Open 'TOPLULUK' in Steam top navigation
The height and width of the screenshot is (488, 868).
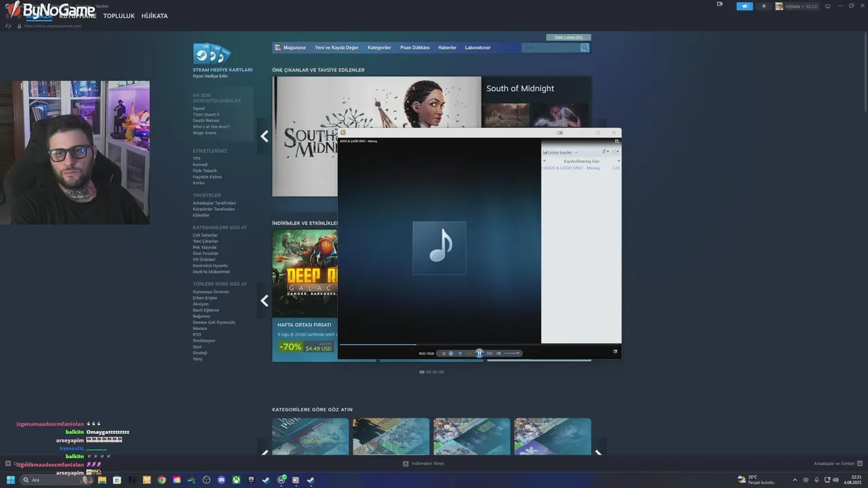point(119,16)
